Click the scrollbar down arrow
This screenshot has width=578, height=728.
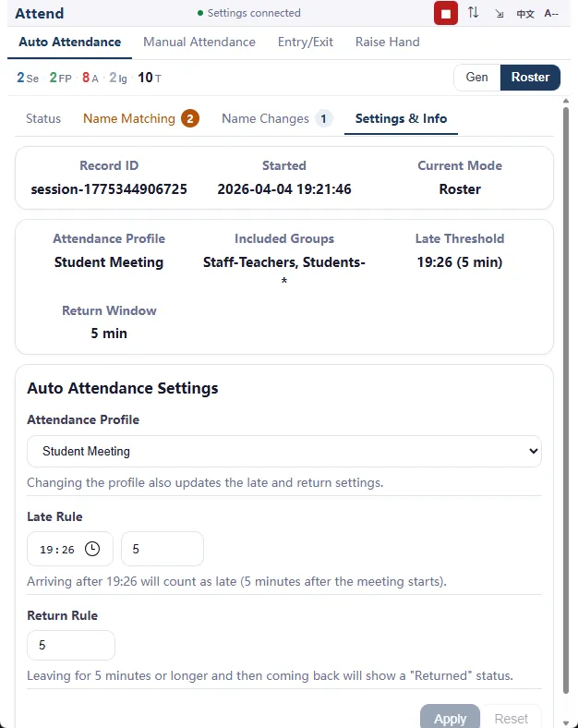click(x=565, y=722)
